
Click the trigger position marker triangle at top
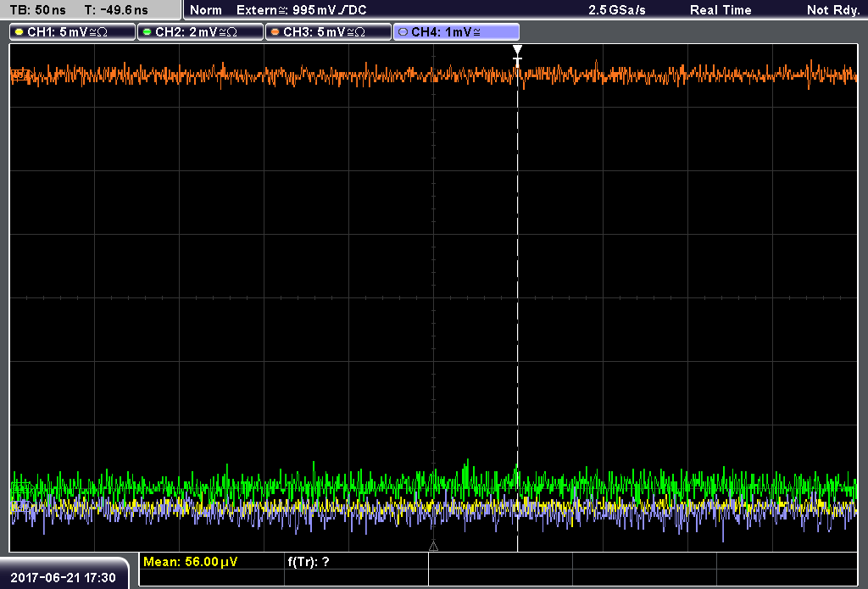[517, 50]
